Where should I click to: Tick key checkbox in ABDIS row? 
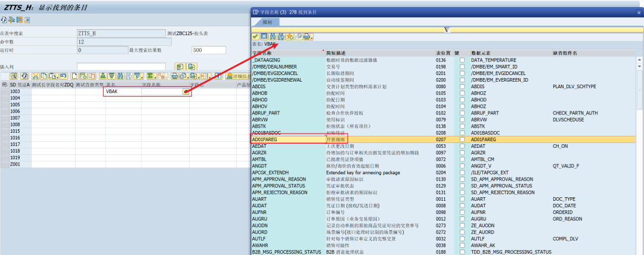pos(462,86)
